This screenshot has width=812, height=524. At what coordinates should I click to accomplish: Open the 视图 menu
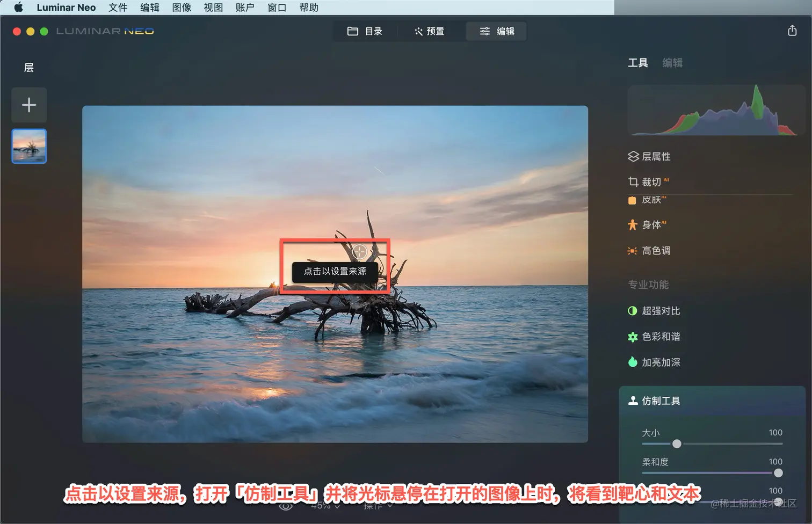pyautogui.click(x=213, y=8)
